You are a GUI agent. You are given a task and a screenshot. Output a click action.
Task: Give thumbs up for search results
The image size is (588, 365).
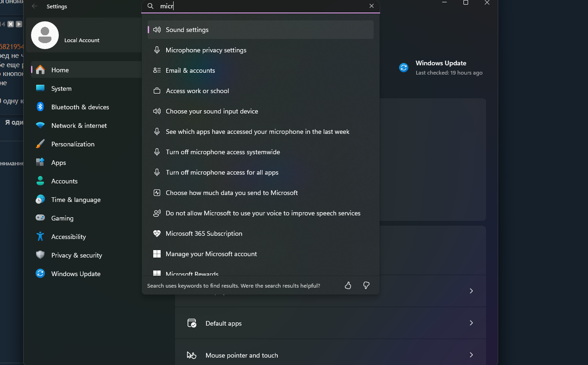348,285
